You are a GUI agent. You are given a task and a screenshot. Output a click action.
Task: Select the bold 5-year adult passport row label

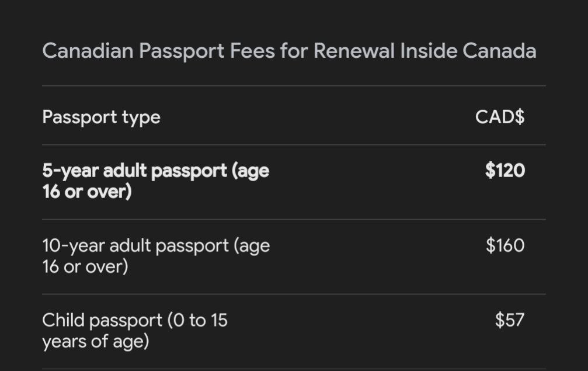click(x=155, y=181)
